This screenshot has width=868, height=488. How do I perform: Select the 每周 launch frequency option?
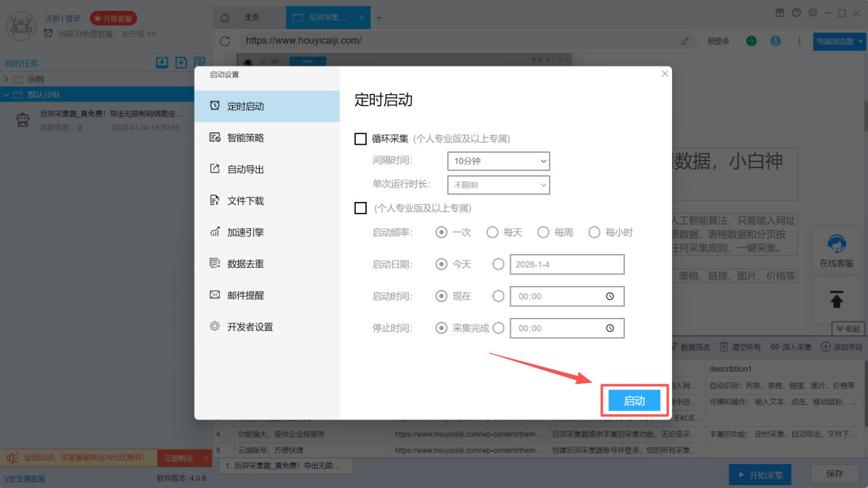(x=543, y=232)
